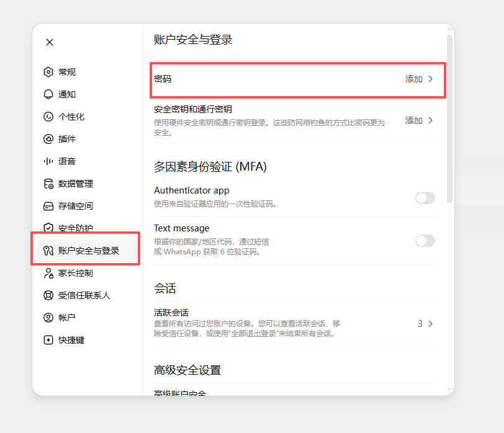Click the 使用来自验证器应用的一次性验证码 description
This screenshot has height=433, width=504.
[215, 204]
